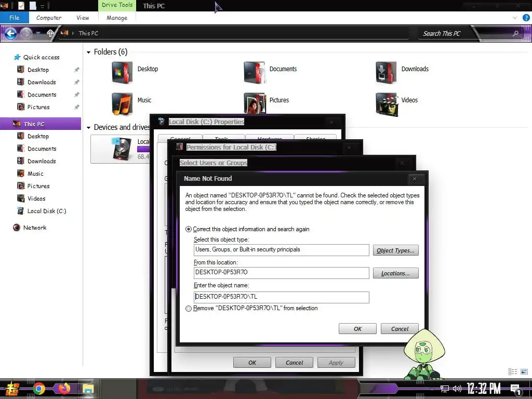This screenshot has height=399, width=532.
Task: Close the Name Not Found dialog
Action: (414, 179)
